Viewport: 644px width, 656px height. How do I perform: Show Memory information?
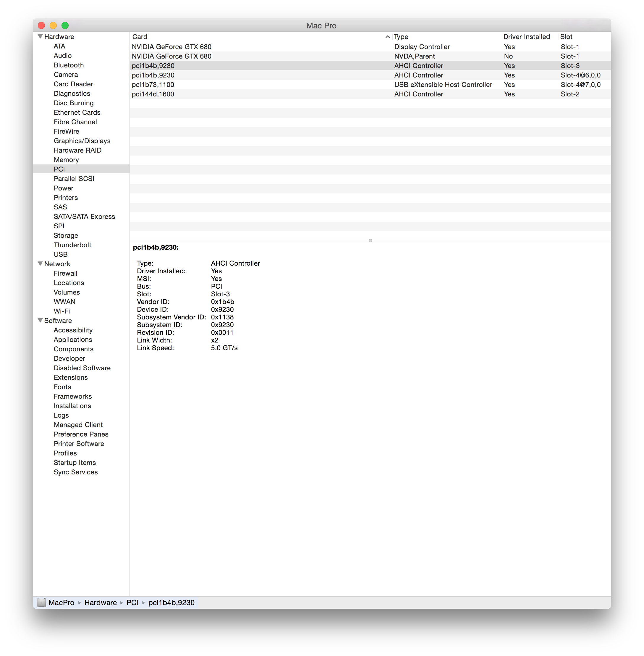66,160
